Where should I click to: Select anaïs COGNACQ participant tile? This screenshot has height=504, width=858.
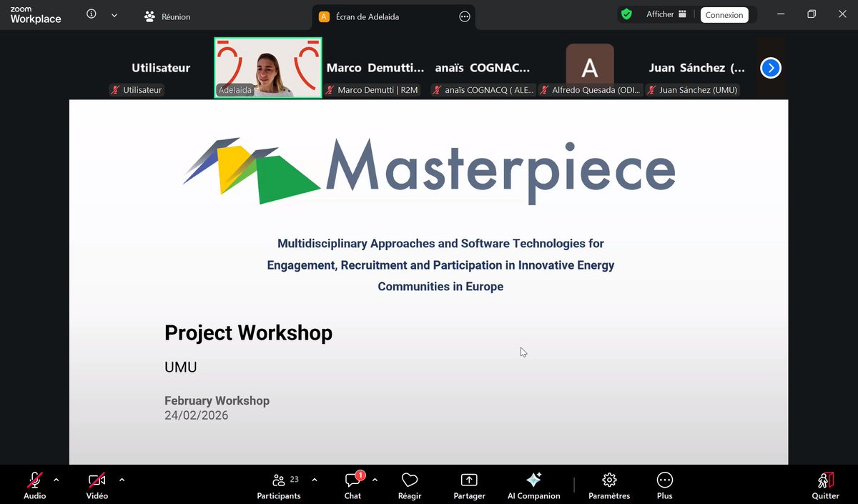tap(483, 68)
